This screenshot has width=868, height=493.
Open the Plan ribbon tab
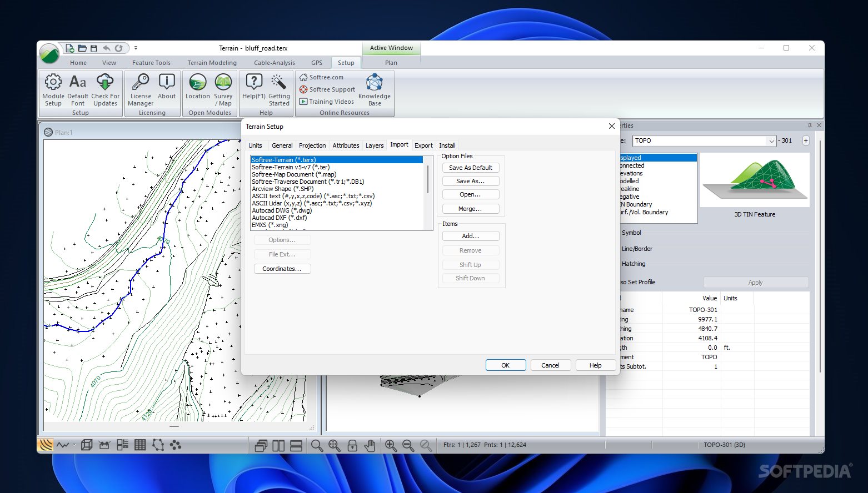tap(391, 63)
